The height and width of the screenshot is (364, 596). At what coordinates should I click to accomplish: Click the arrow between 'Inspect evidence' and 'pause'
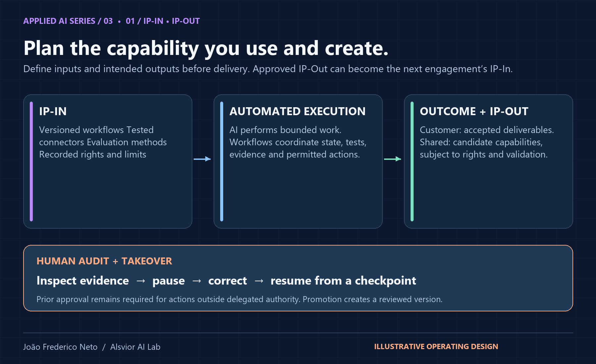141,281
